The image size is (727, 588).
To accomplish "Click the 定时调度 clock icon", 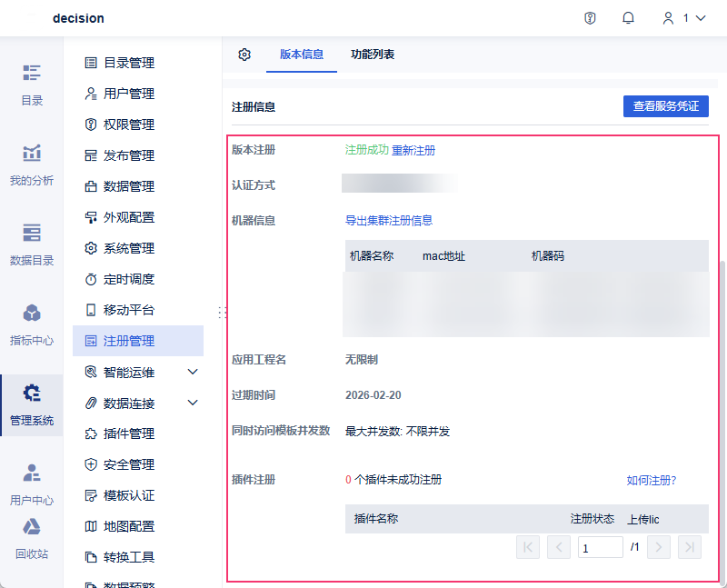I will 91,279.
